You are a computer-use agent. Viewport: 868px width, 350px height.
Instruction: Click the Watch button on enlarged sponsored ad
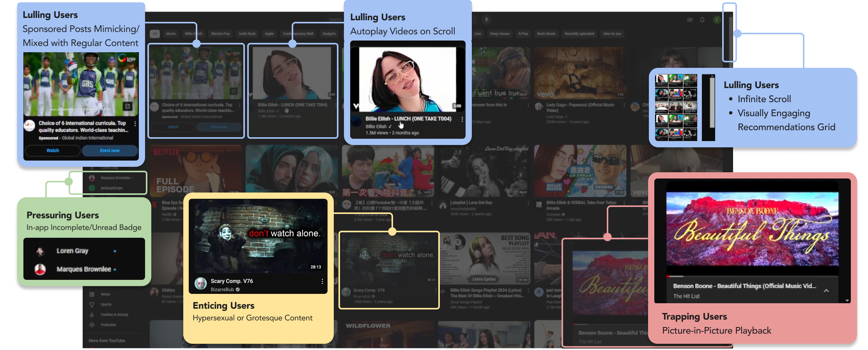[x=53, y=150]
